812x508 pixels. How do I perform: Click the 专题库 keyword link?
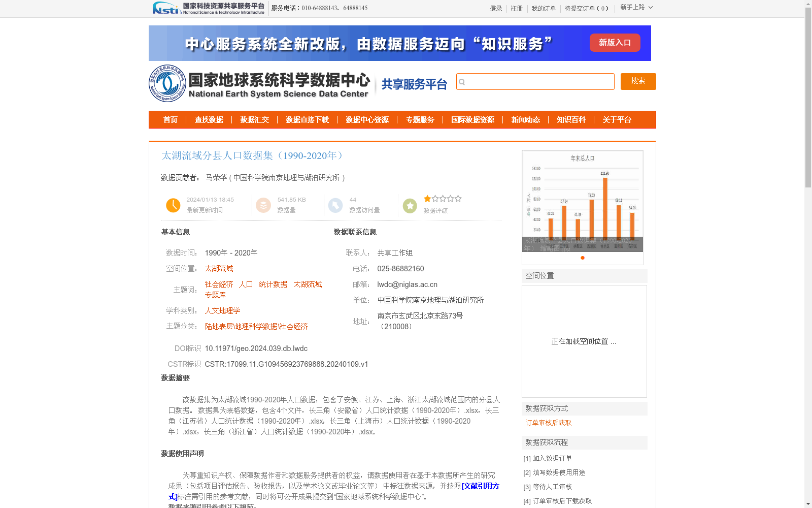215,295
